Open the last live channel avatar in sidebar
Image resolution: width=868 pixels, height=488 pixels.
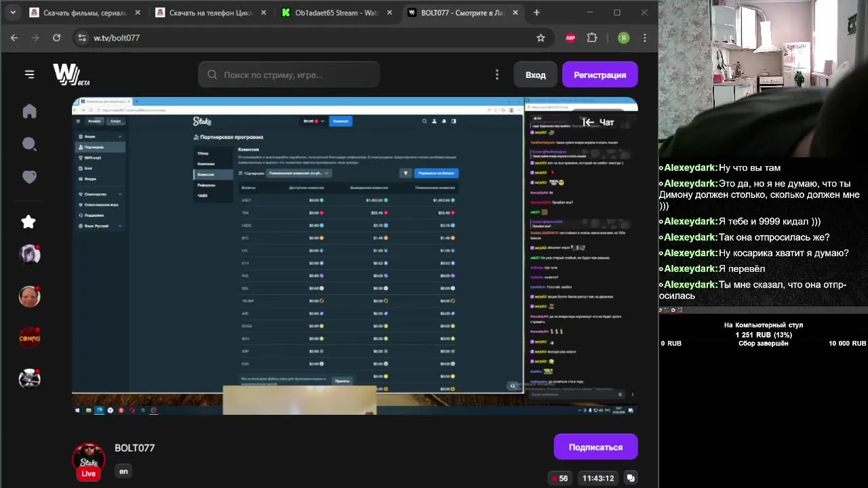coord(29,379)
